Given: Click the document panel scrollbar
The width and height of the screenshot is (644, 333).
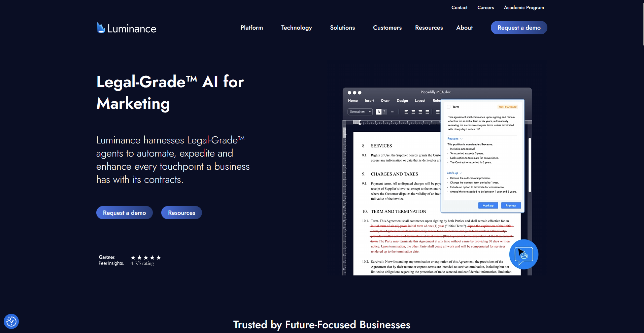Looking at the screenshot, I should tap(530, 165).
